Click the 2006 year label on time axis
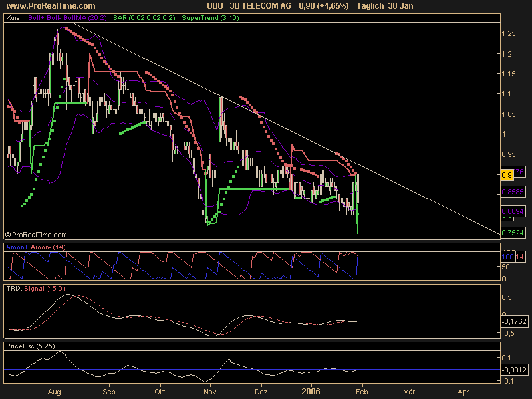 point(311,392)
